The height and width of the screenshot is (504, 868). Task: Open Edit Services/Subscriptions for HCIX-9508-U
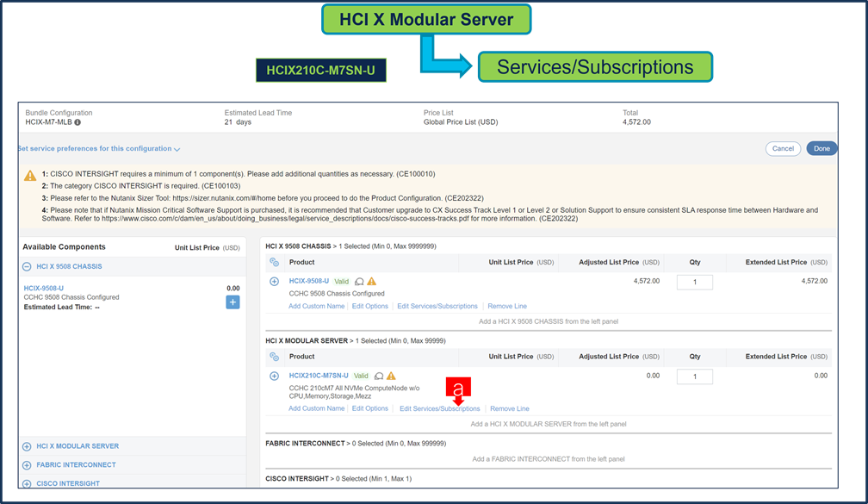click(437, 307)
